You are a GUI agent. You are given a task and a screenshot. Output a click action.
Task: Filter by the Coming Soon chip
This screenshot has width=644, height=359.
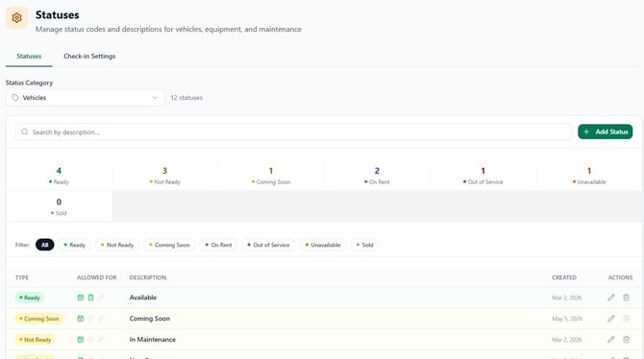169,245
